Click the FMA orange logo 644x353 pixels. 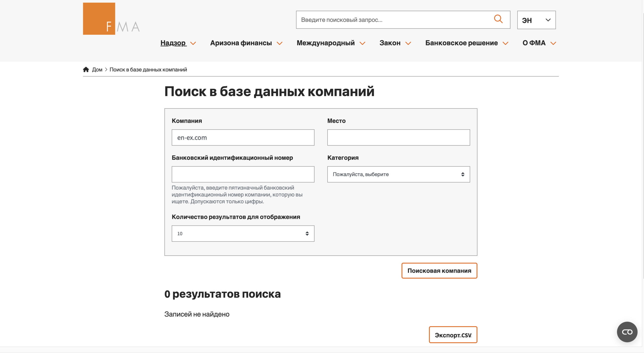pyautogui.click(x=111, y=19)
